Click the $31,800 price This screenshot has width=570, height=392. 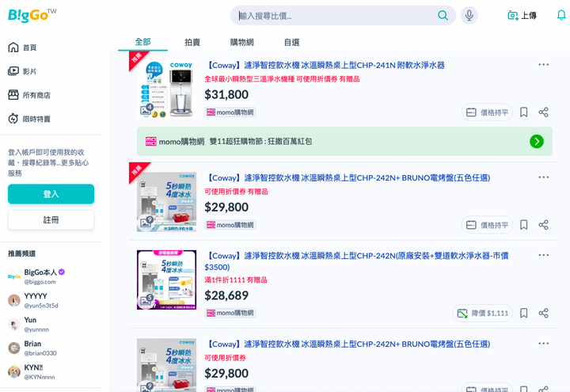coord(226,94)
